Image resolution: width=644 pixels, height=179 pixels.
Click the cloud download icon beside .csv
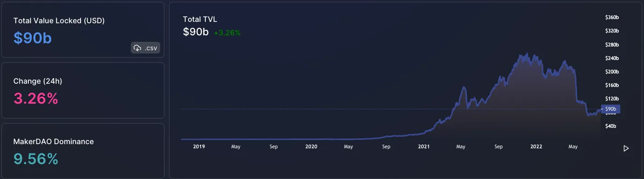(x=137, y=48)
